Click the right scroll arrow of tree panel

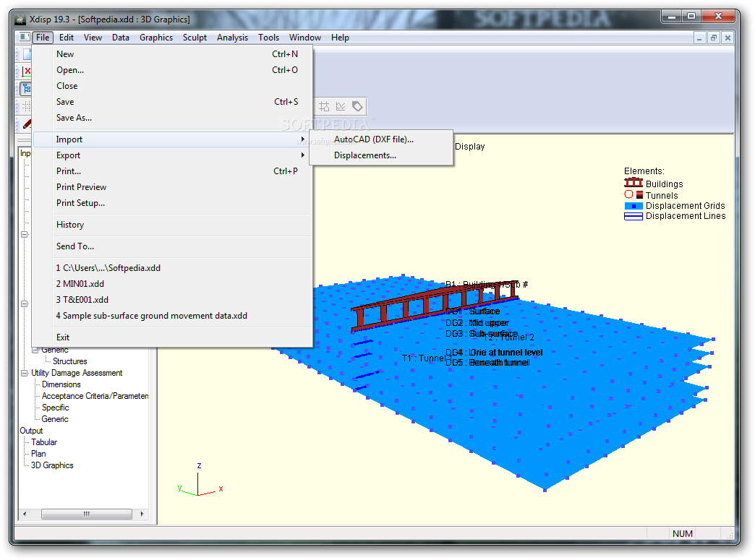(142, 514)
